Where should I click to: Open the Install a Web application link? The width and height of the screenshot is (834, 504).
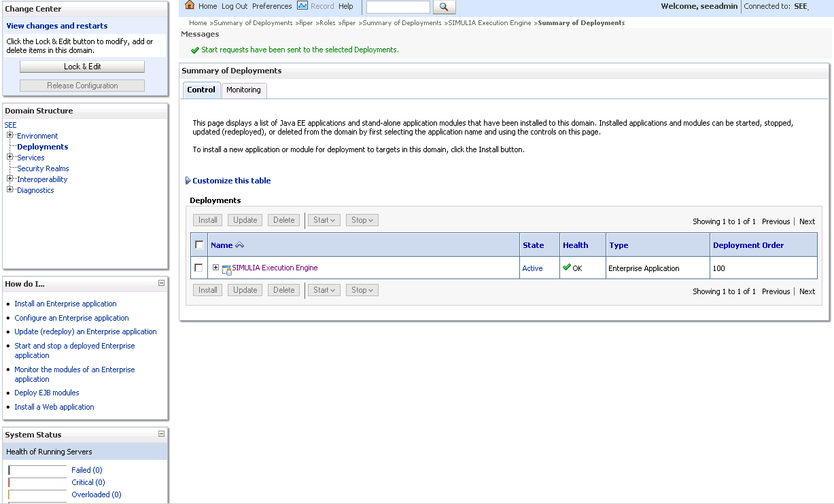[54, 407]
